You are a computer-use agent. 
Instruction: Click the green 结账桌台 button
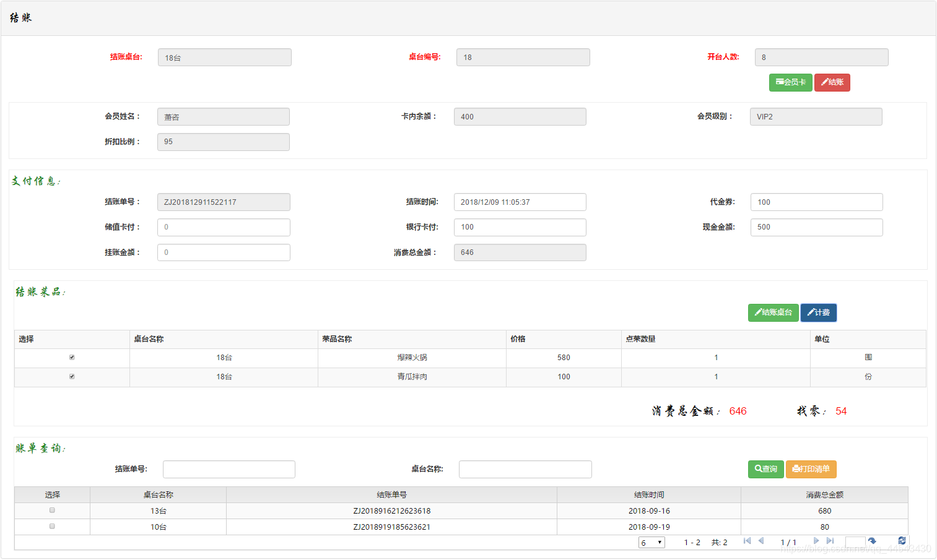773,312
